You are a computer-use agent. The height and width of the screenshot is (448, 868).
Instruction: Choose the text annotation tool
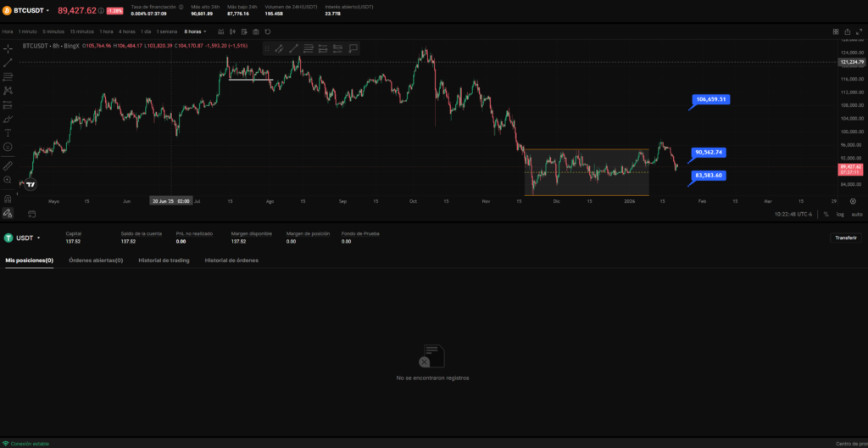coord(8,132)
